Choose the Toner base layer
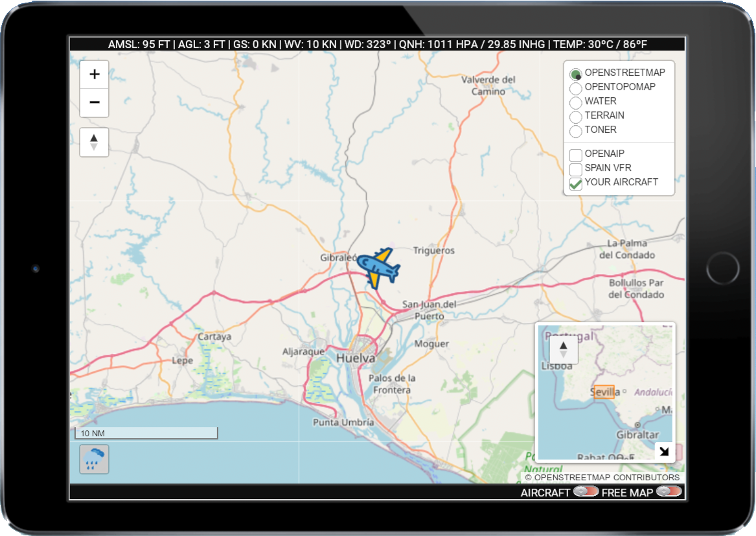The height and width of the screenshot is (536, 756). (x=575, y=131)
